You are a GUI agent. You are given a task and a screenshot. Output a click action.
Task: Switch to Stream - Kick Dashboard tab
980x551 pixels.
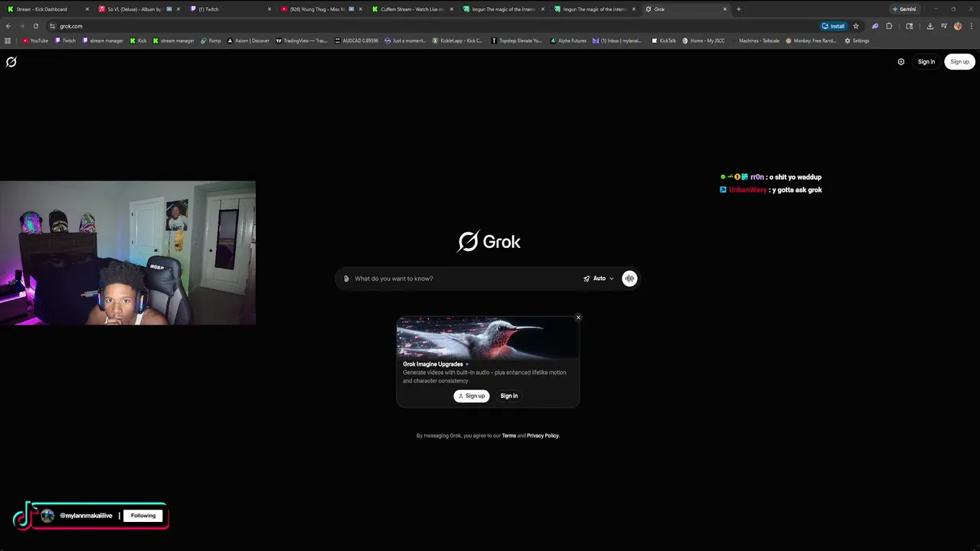pos(47,9)
